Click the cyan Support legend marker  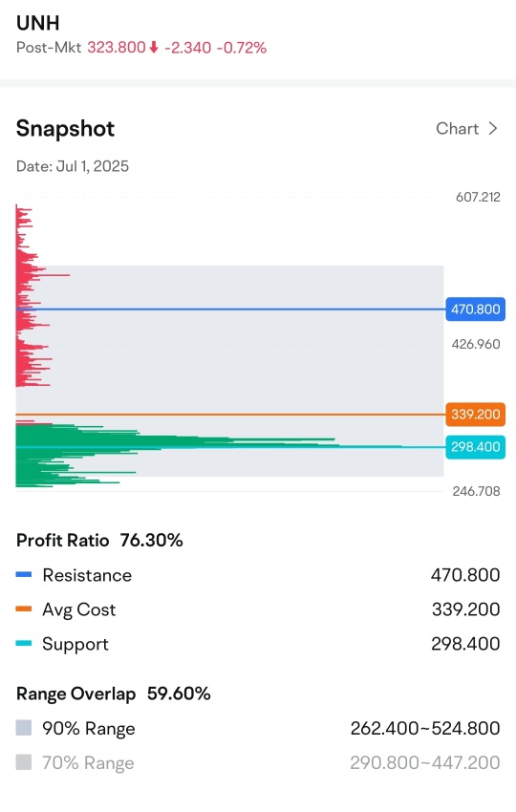point(24,643)
